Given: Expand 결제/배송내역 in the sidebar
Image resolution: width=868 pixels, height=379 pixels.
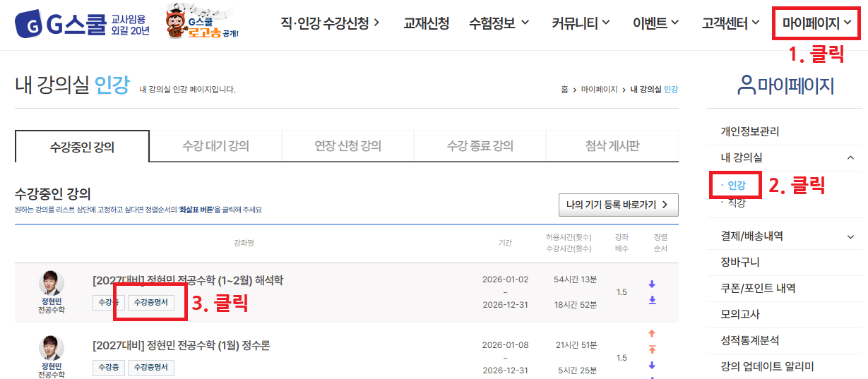Looking at the screenshot, I should [x=850, y=236].
